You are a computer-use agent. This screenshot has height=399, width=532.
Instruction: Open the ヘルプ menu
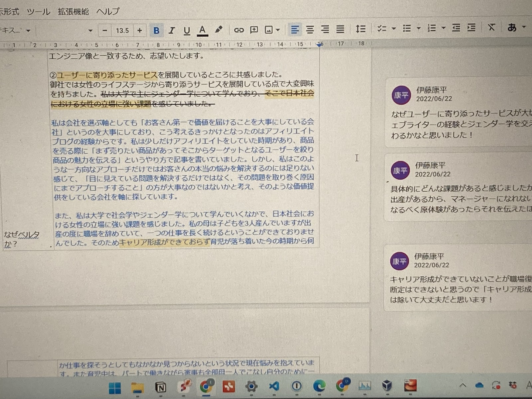point(108,11)
